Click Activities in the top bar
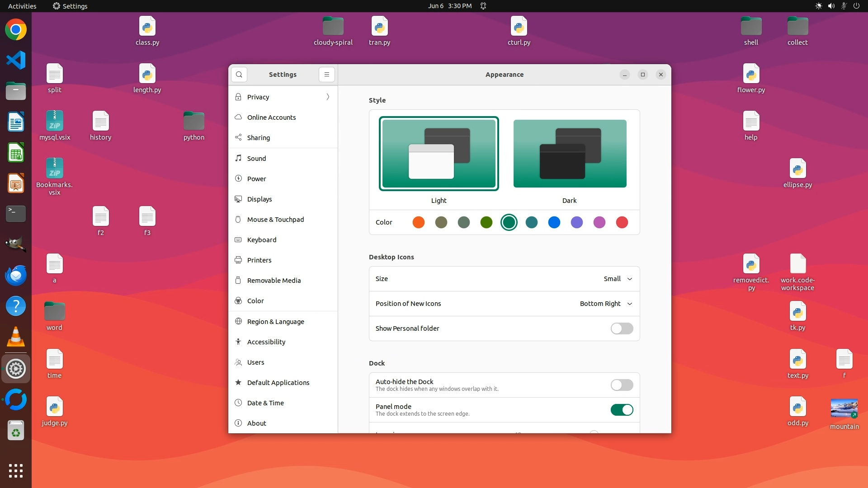The image size is (868, 488). pos(22,6)
